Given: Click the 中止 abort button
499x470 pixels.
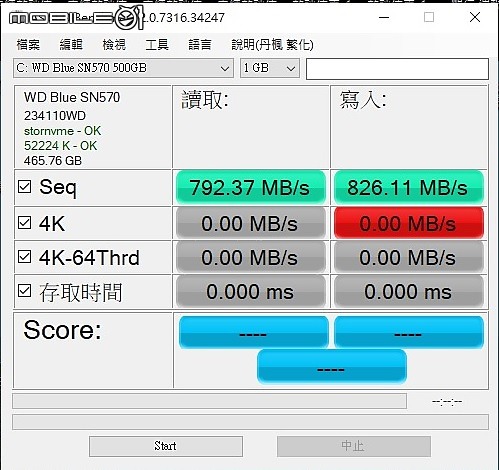Looking at the screenshot, I should (x=354, y=446).
